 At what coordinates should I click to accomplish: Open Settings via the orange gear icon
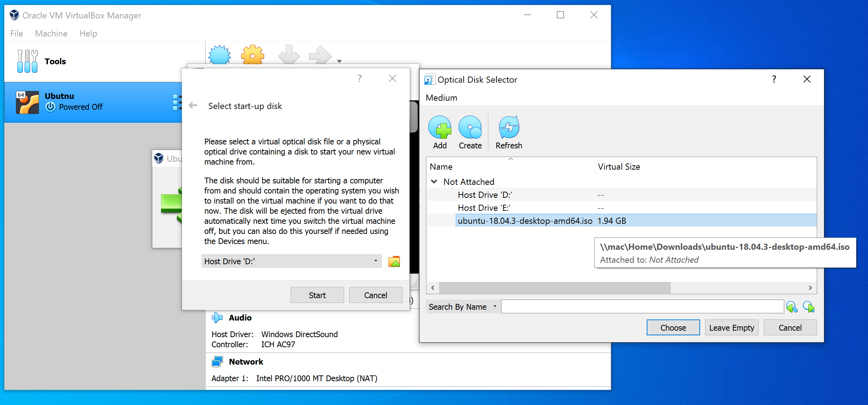[252, 55]
